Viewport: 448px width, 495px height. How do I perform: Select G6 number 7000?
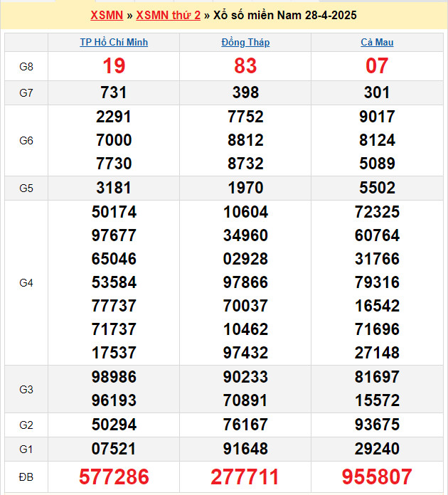[x=114, y=140]
